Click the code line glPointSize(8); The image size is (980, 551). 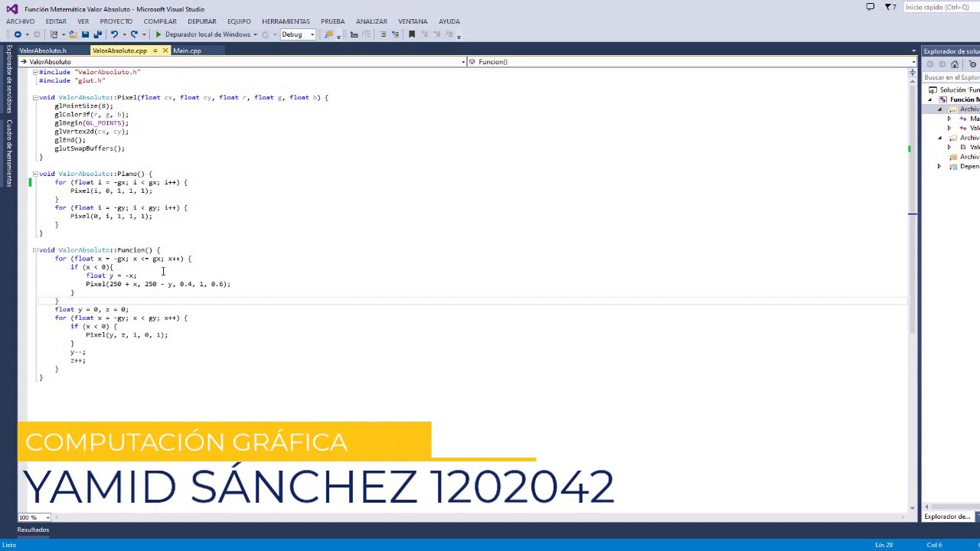pyautogui.click(x=83, y=106)
